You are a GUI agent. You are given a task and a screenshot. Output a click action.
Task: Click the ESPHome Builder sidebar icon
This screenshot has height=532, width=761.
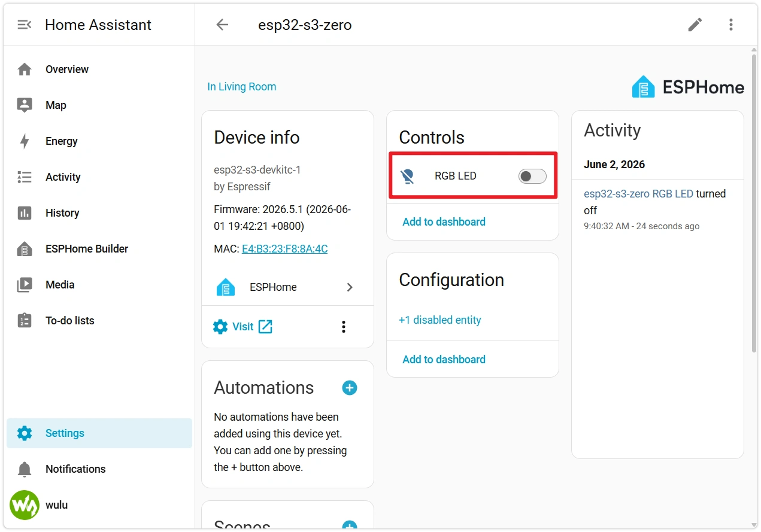click(x=25, y=249)
